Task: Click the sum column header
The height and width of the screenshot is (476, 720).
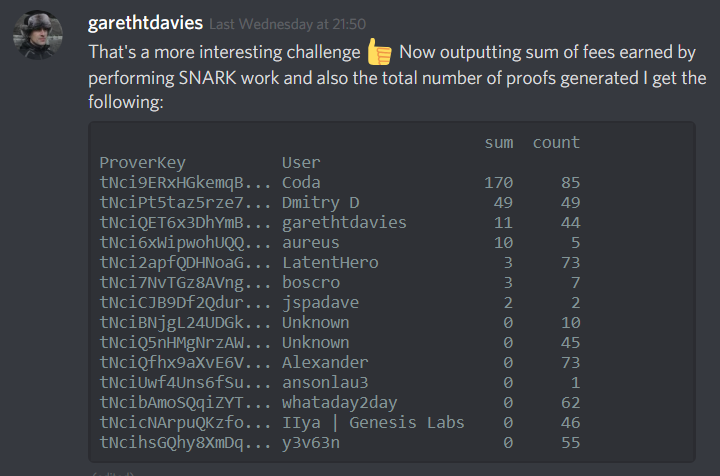Action: (499, 143)
